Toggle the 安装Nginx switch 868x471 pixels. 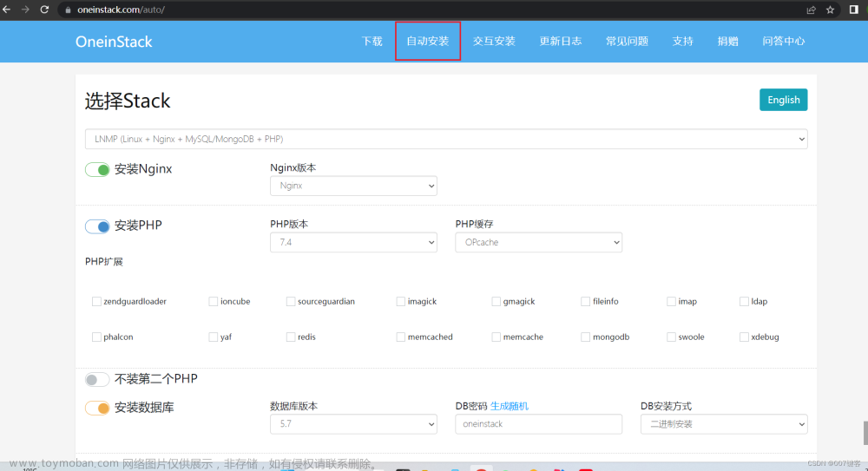[x=97, y=169]
